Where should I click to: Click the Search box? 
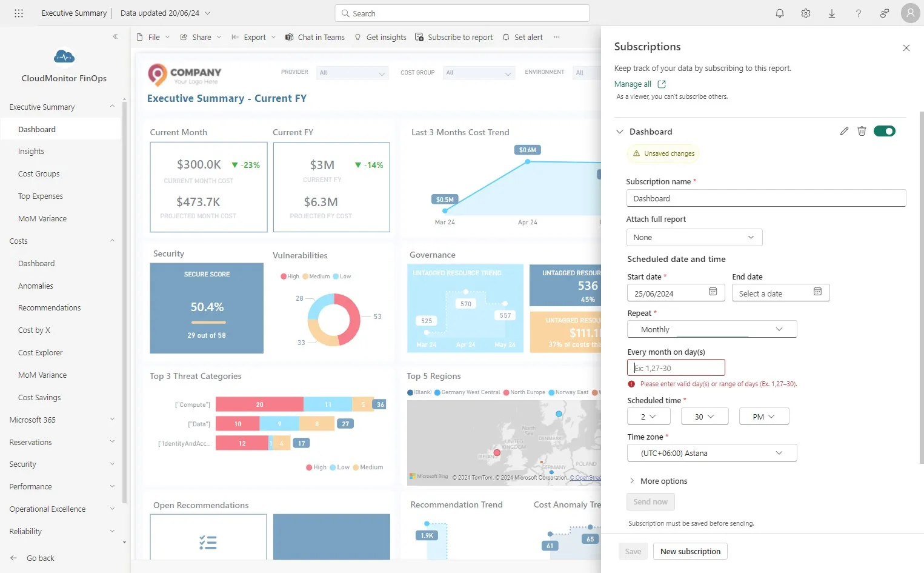click(462, 13)
